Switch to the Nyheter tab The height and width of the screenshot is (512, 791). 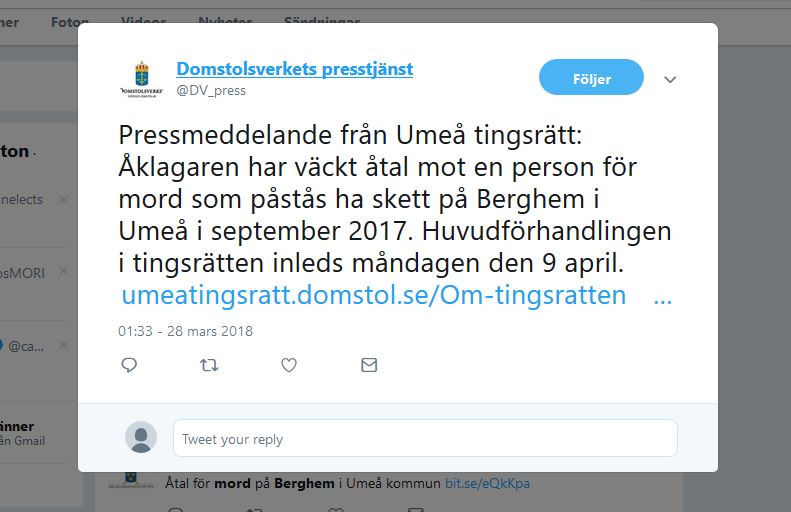pos(225,20)
